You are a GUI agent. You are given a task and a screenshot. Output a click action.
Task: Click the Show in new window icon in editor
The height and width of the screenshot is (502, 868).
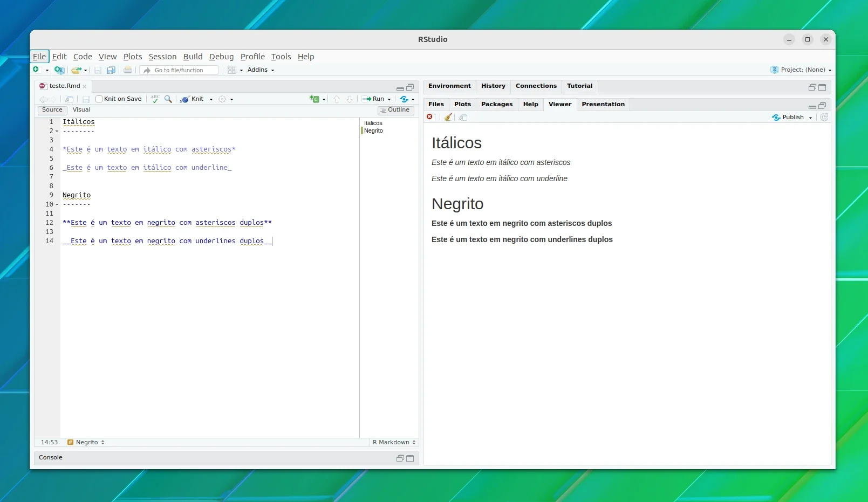pos(69,99)
